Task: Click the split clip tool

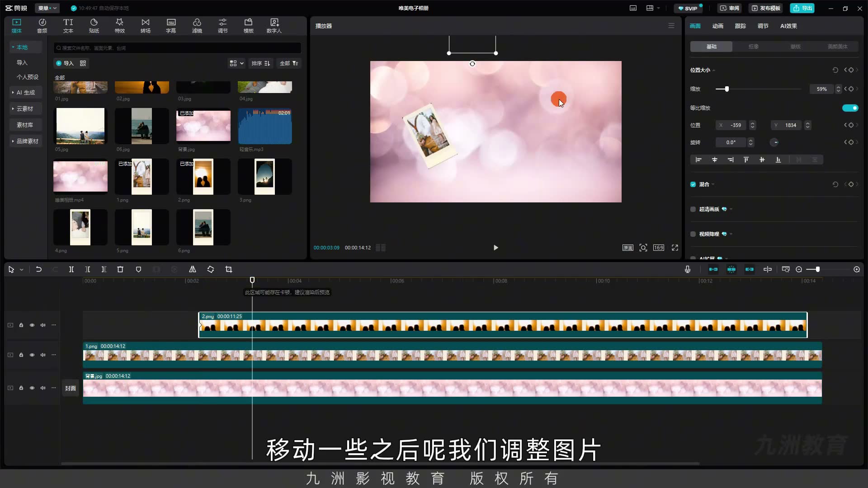Action: coord(71,269)
